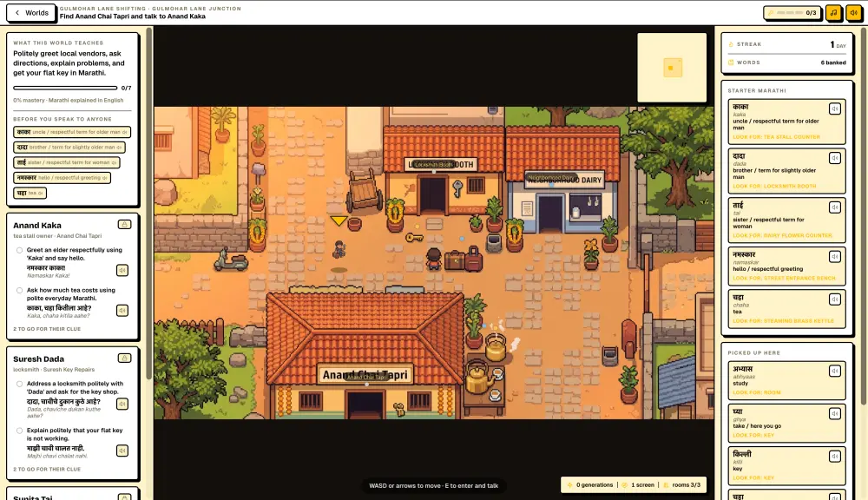This screenshot has height=500, width=868.
Task: Click the player character with suitcases
Action: [x=434, y=260]
